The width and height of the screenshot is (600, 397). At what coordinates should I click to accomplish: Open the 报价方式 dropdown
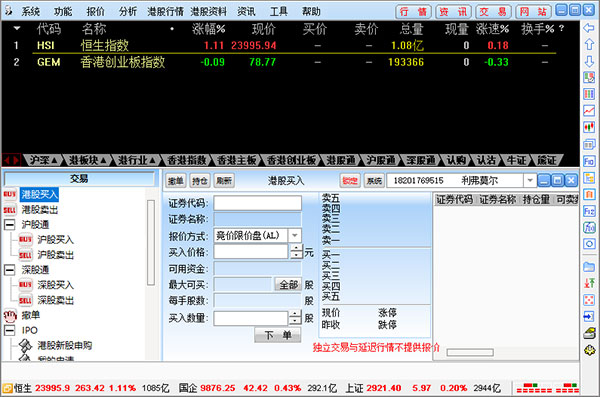tap(295, 235)
